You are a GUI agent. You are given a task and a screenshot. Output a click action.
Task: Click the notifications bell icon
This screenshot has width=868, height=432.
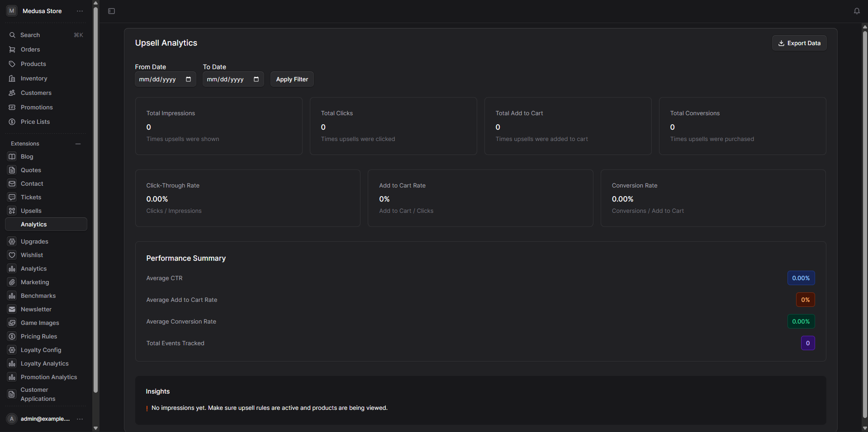[857, 11]
